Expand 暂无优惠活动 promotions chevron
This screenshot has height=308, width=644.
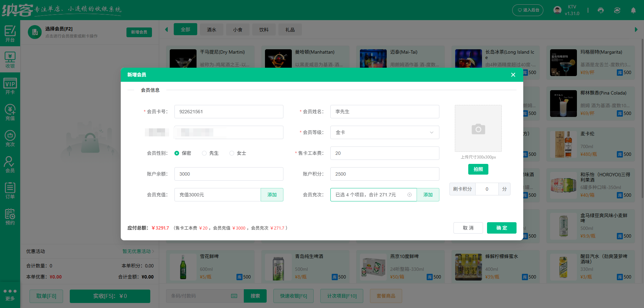(x=153, y=251)
